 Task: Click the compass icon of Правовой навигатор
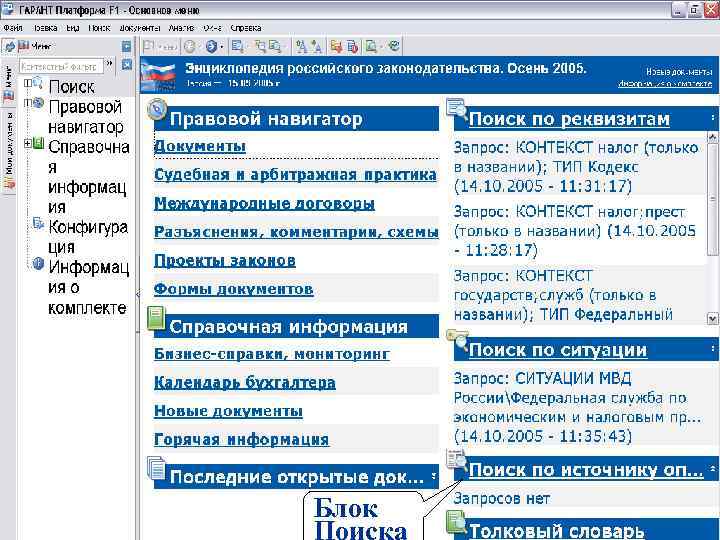click(157, 109)
